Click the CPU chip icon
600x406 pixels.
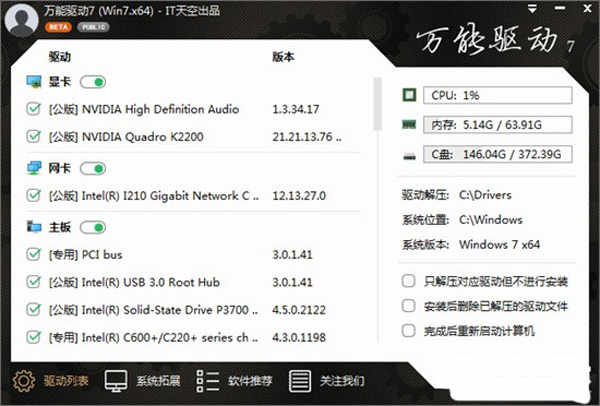[x=409, y=95]
